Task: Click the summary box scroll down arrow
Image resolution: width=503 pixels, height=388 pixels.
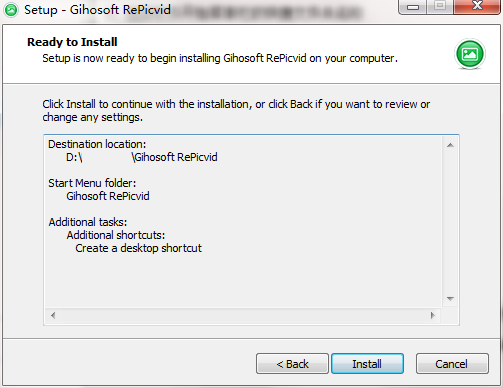Action: pos(450,298)
